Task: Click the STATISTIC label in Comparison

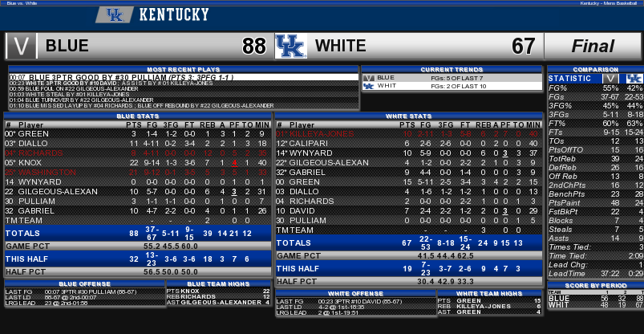Action: (x=569, y=79)
